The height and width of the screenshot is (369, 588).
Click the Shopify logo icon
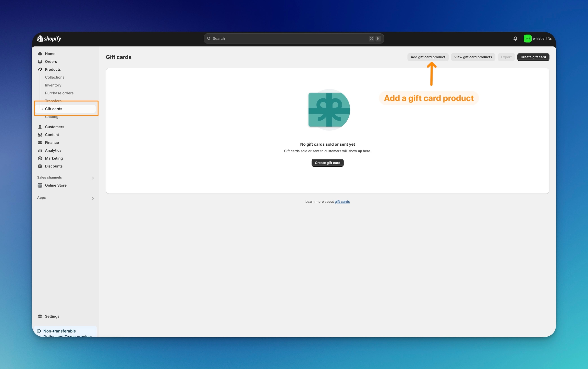point(40,39)
